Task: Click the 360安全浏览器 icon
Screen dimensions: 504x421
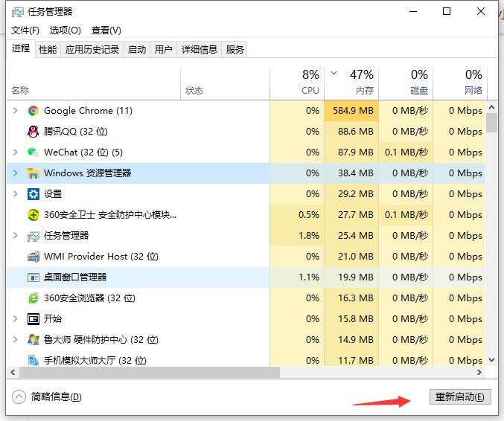Action: tap(33, 298)
